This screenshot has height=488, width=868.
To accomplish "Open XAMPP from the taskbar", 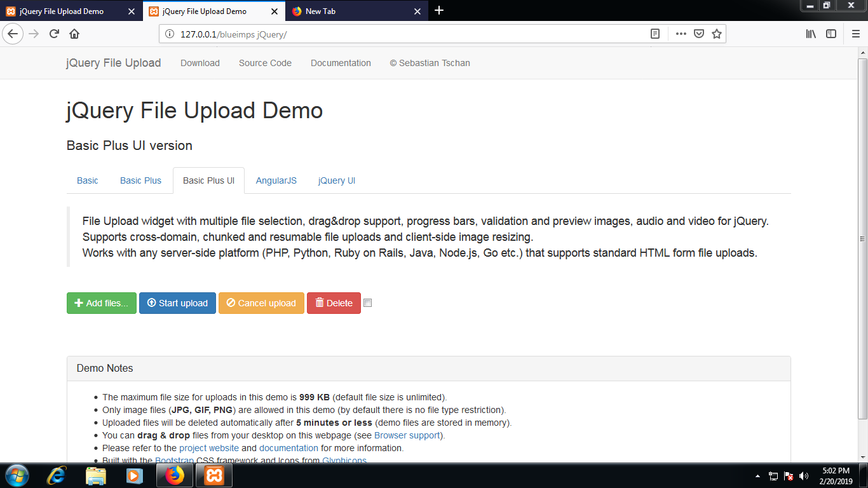I will tap(214, 475).
